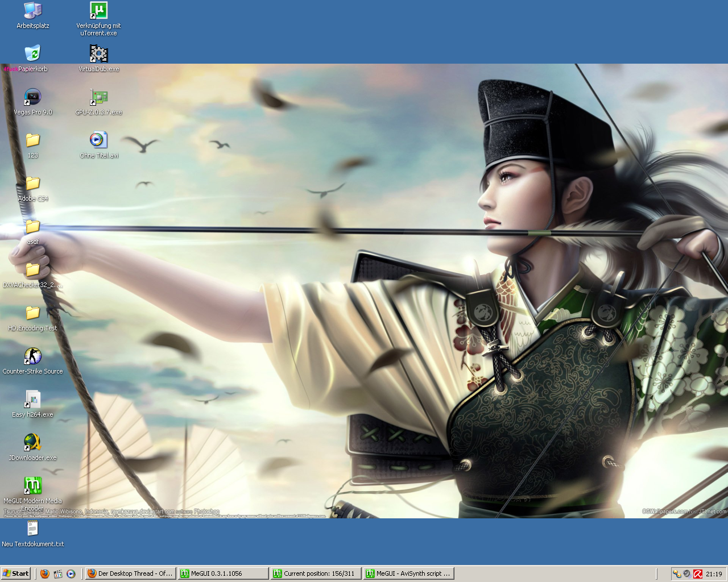
Task: Select the JDownloader.exe icon
Action: 32,443
